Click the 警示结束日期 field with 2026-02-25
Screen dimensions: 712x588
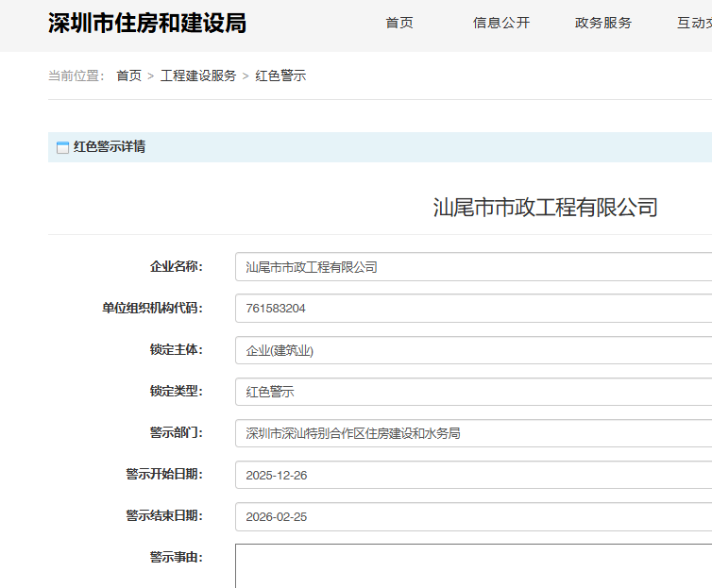pyautogui.click(x=472, y=516)
